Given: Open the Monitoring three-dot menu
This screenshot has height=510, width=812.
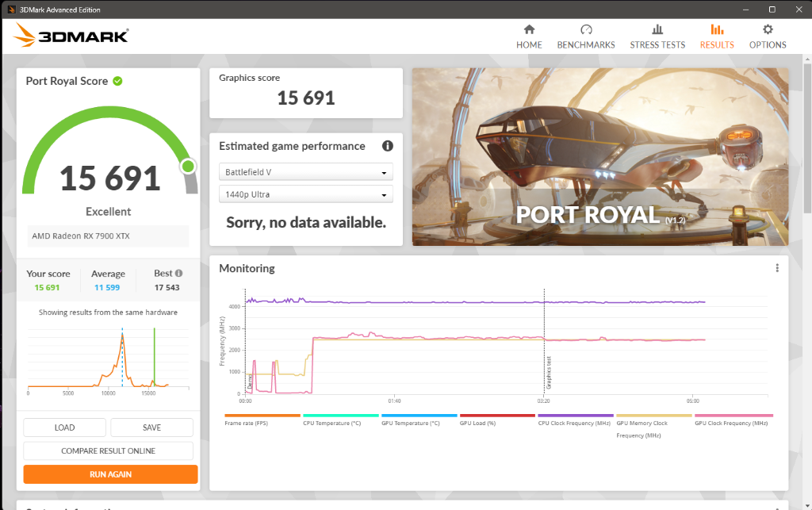Looking at the screenshot, I should pos(777,267).
